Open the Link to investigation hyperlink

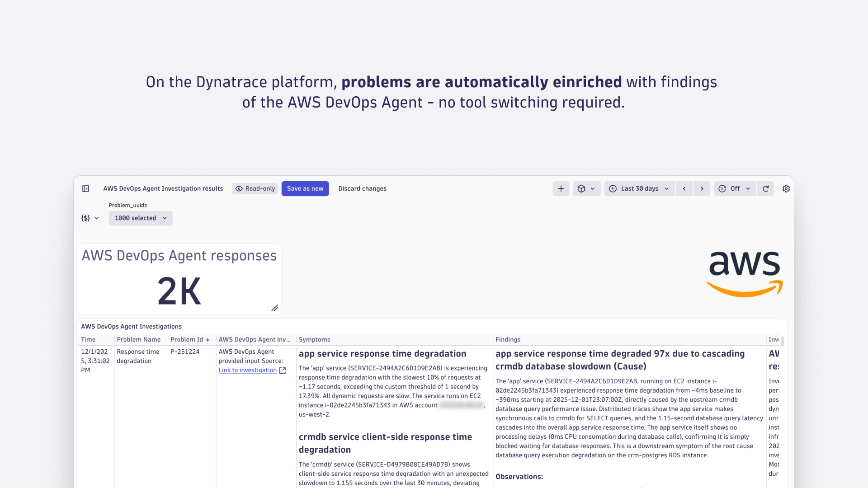click(x=247, y=370)
